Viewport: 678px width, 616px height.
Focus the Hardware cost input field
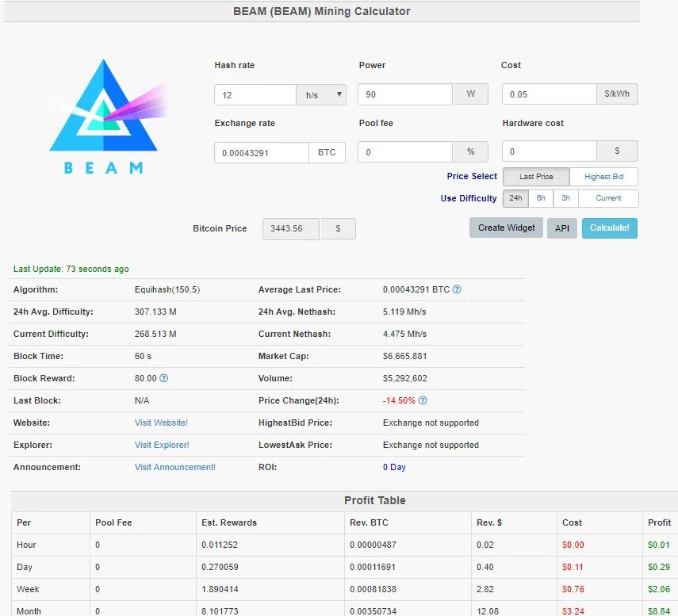(x=550, y=151)
